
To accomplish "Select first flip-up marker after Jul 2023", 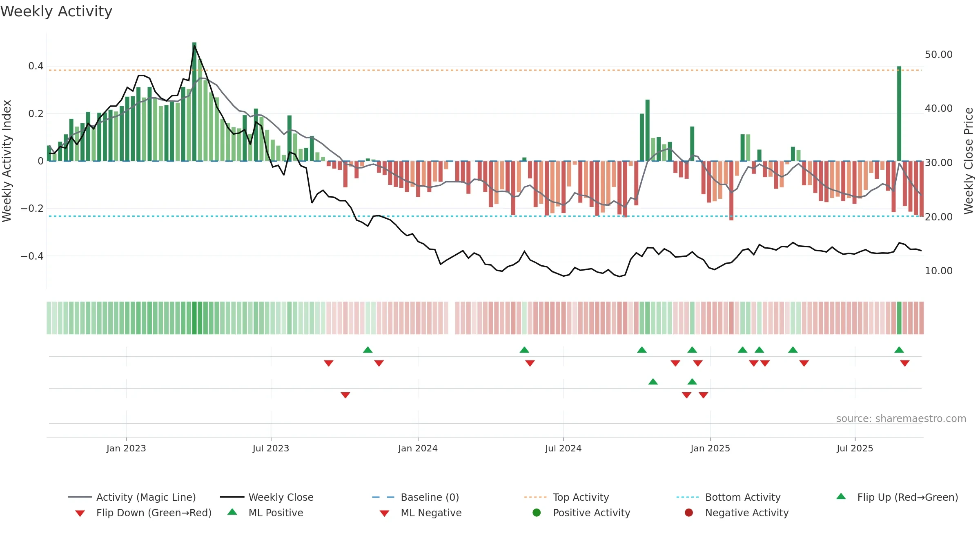I will 368,350.
